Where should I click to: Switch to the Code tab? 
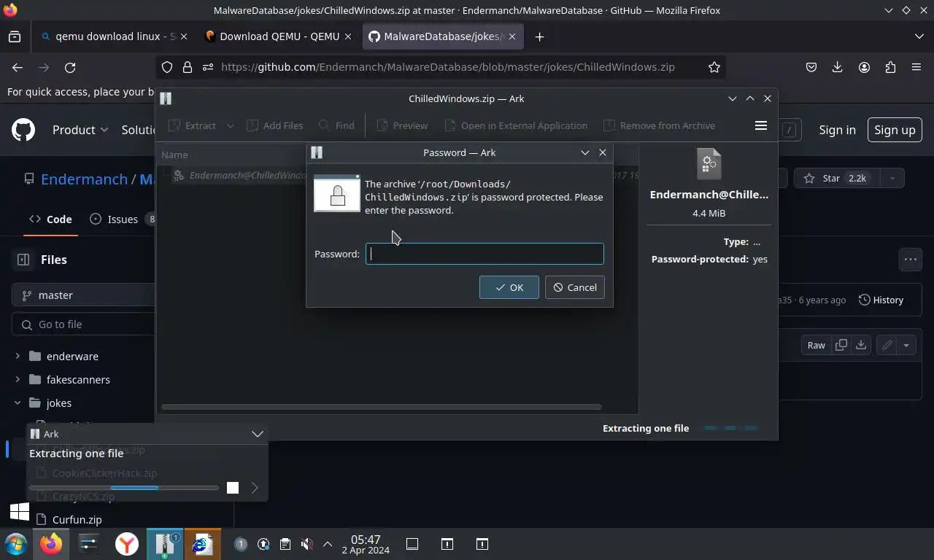click(x=50, y=219)
